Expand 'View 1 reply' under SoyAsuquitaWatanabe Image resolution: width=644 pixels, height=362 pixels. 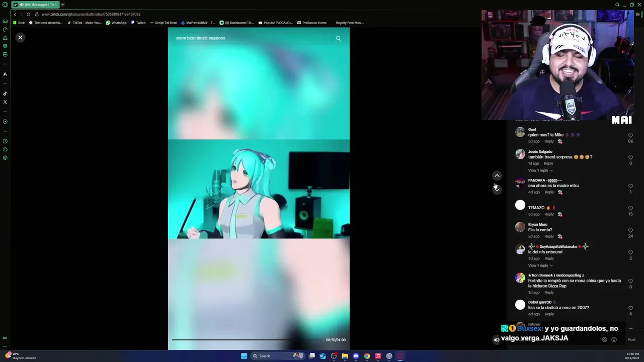(x=540, y=265)
